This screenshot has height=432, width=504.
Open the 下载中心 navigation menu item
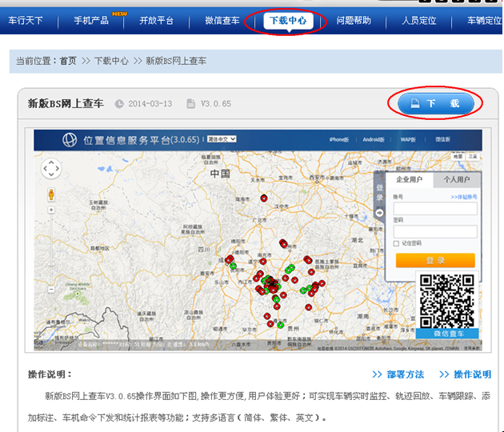[x=287, y=20]
